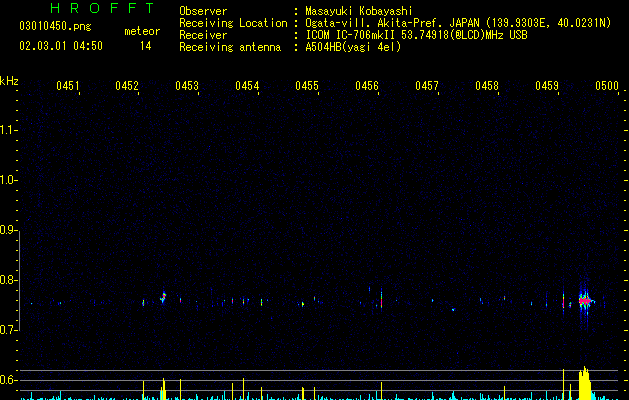
Task: Click the 0458 time axis marker
Action: tap(487, 86)
